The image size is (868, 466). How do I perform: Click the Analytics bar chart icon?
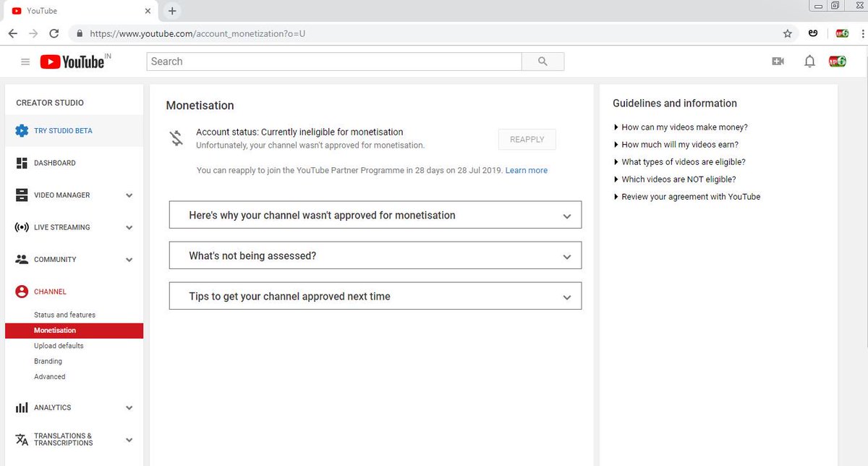click(x=22, y=407)
